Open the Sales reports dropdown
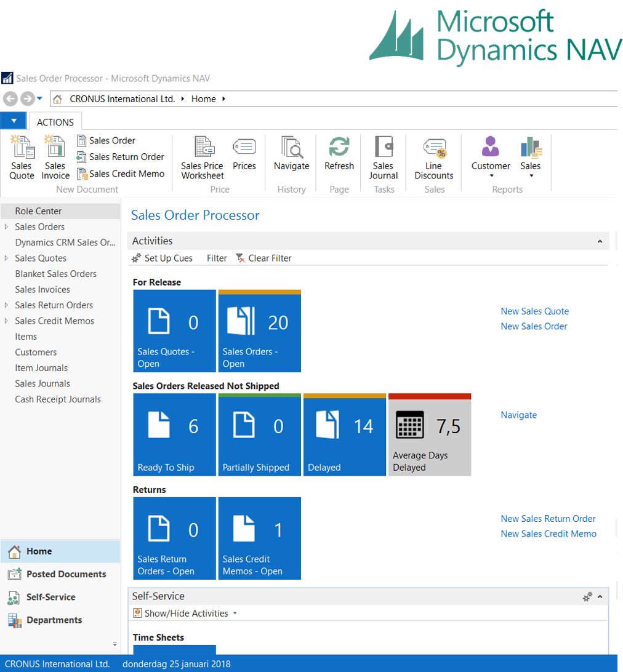Screen dimensions: 623x672 pyautogui.click(x=531, y=158)
